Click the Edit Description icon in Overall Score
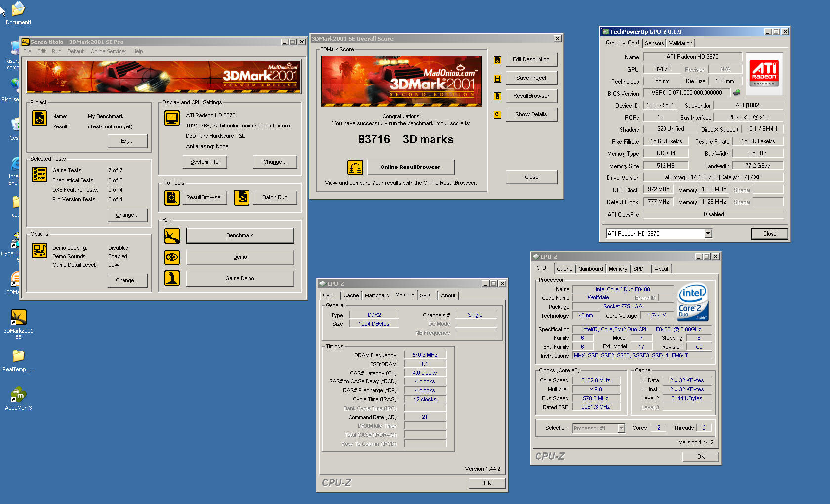 click(498, 60)
